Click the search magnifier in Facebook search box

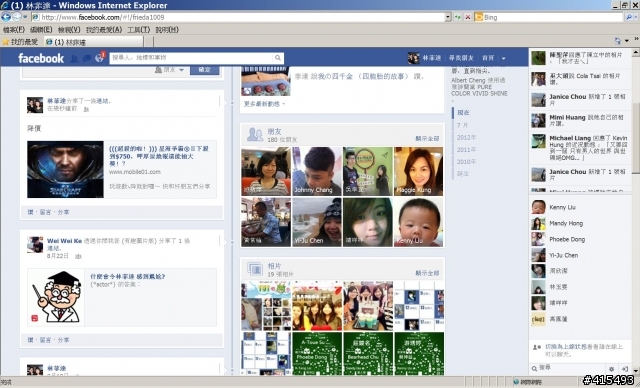pos(278,58)
